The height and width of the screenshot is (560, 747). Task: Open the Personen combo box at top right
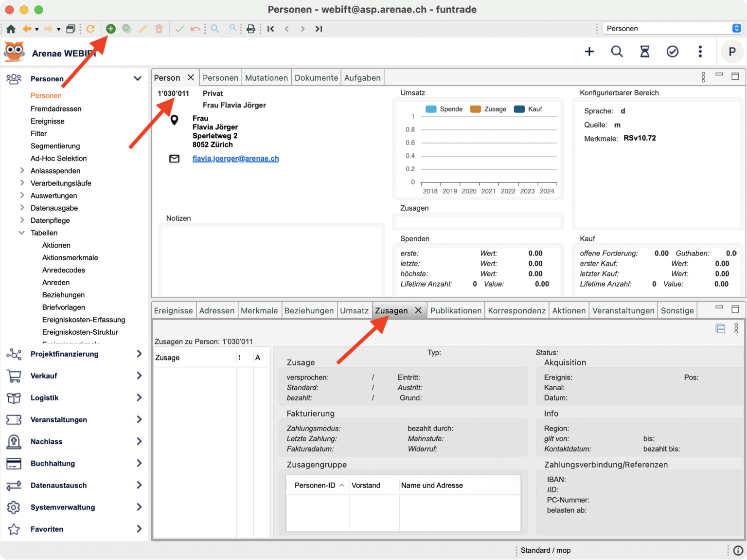672,28
